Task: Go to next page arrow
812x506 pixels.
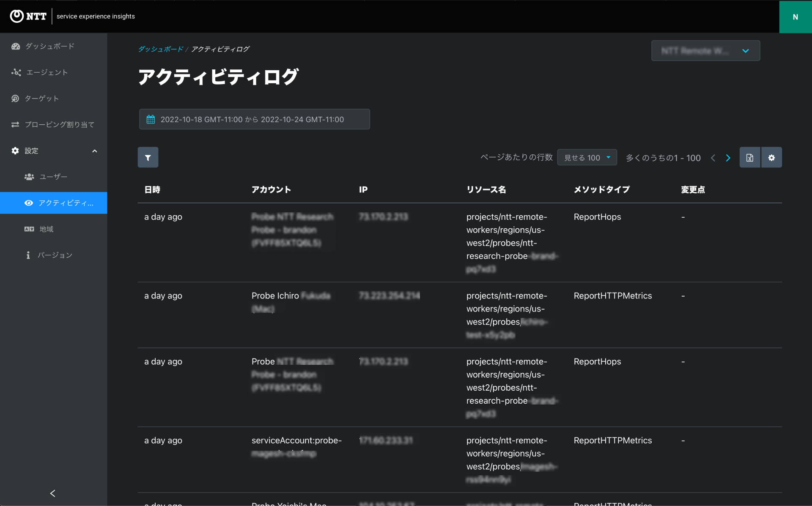Action: (x=728, y=158)
